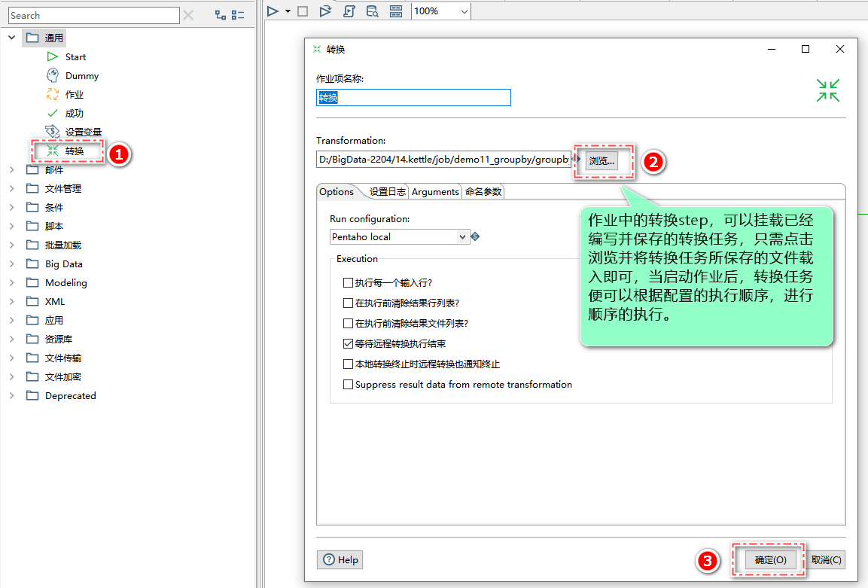Select the 转换 transformation icon in tree
Screen dimensions: 868x588
[53, 151]
